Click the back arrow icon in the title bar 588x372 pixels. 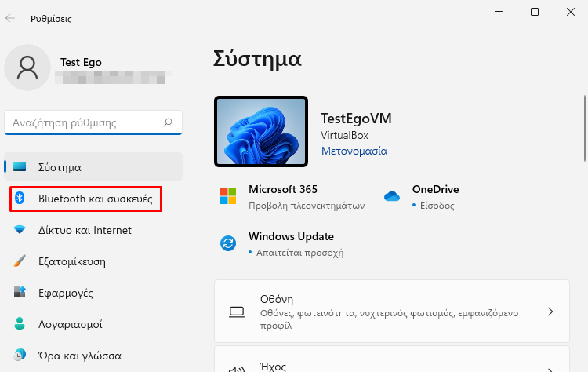click(10, 18)
